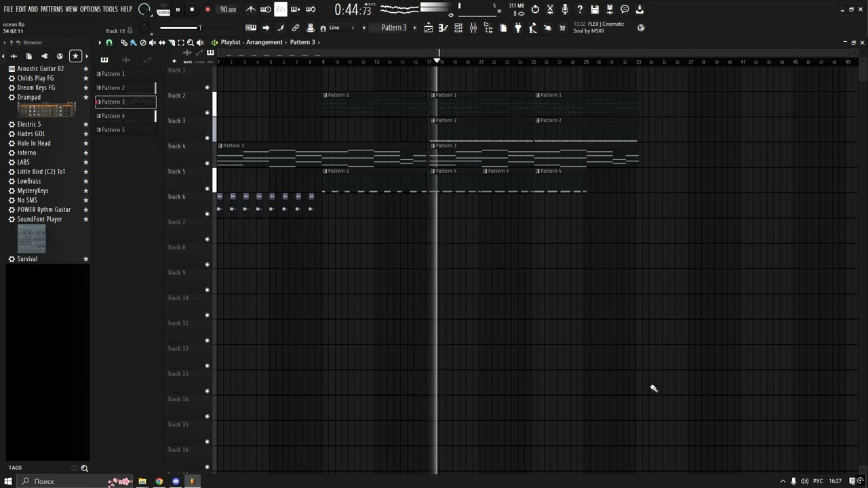Select the Slice tool in playlist

pos(171,43)
